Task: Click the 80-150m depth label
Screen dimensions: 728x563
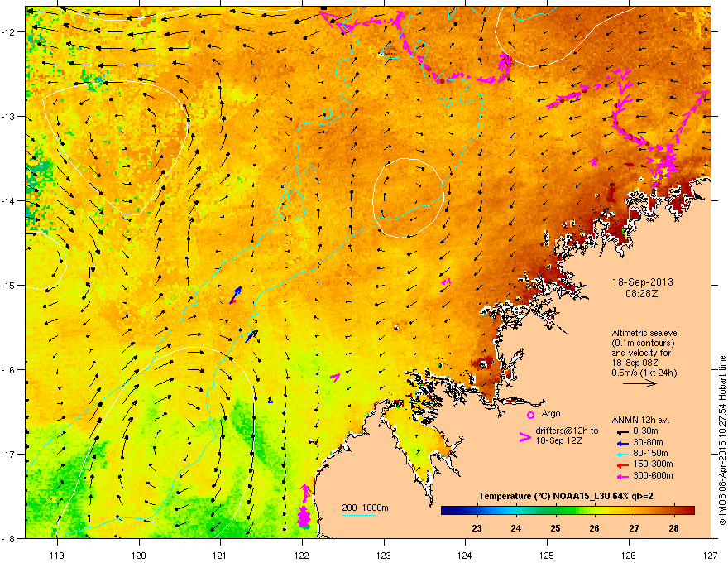Action: pyautogui.click(x=650, y=454)
